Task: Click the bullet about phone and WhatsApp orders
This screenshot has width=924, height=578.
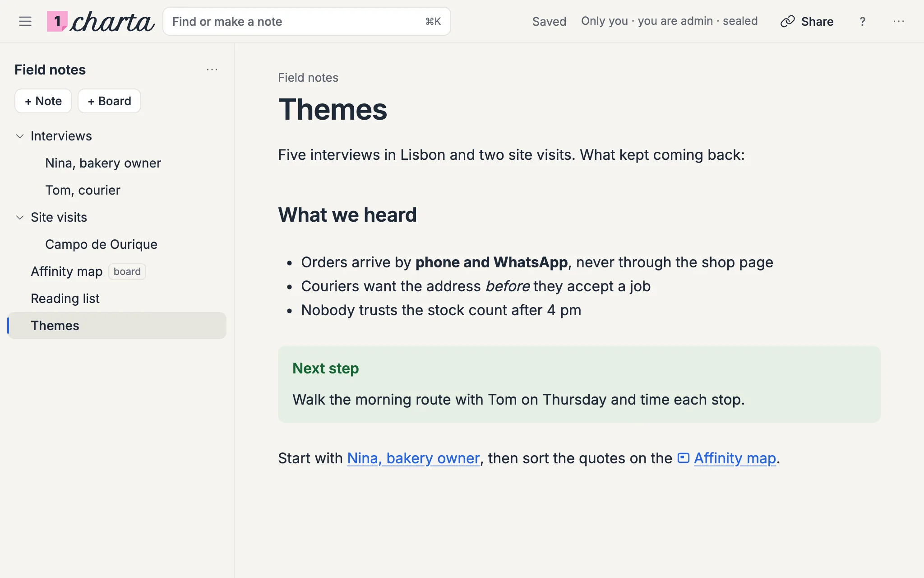Action: point(537,262)
